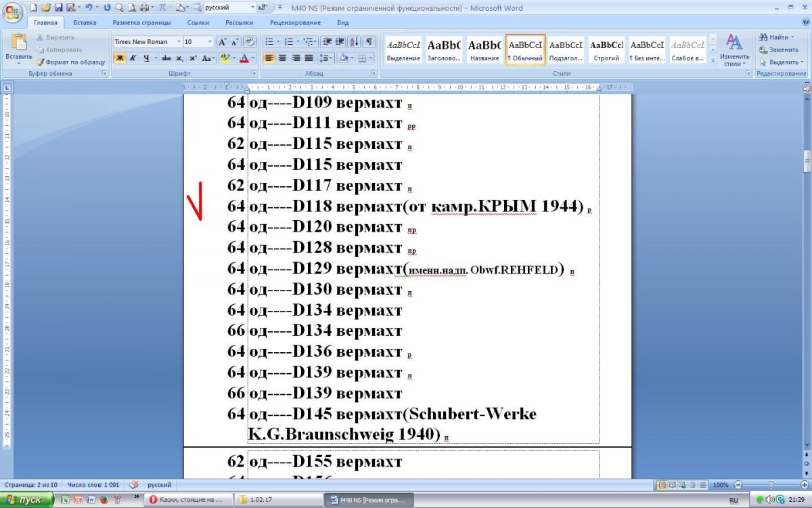Apply superscript formatting
The width and height of the screenshot is (812, 508).
(193, 58)
